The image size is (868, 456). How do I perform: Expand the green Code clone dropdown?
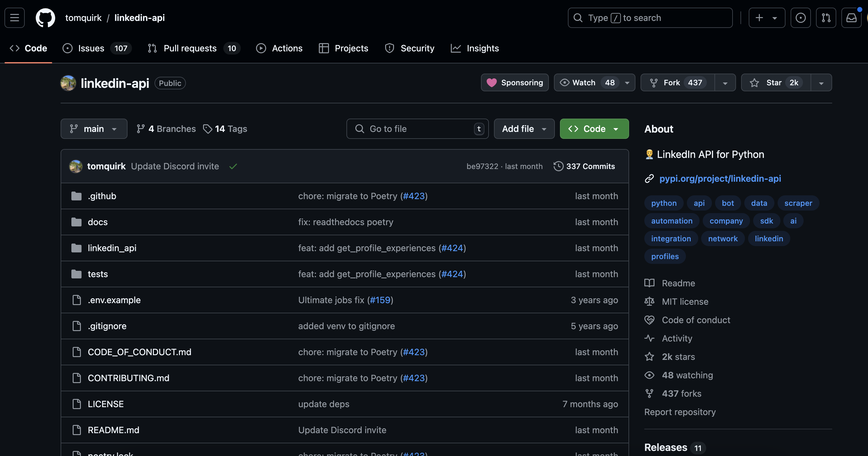594,129
